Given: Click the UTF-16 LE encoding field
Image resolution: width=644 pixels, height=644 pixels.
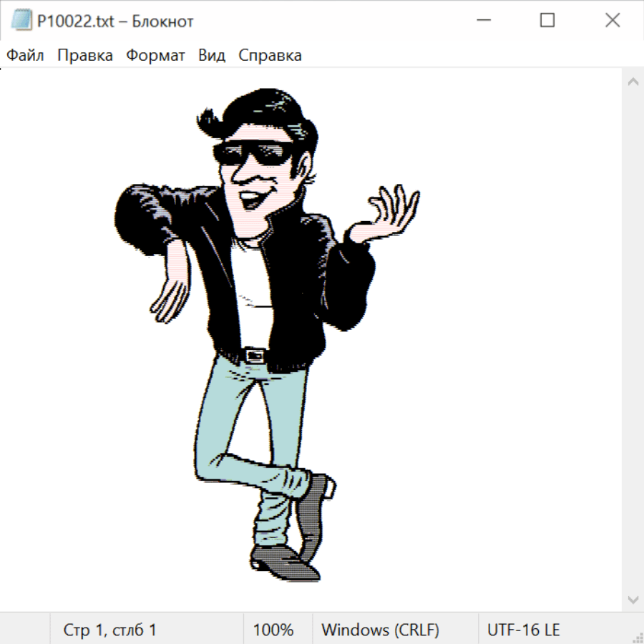Looking at the screenshot, I should click(524, 630).
